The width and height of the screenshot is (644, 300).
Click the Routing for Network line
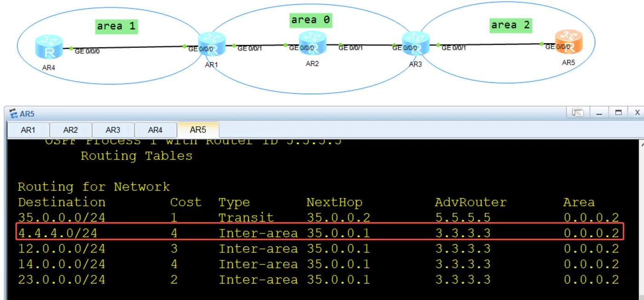(94, 187)
